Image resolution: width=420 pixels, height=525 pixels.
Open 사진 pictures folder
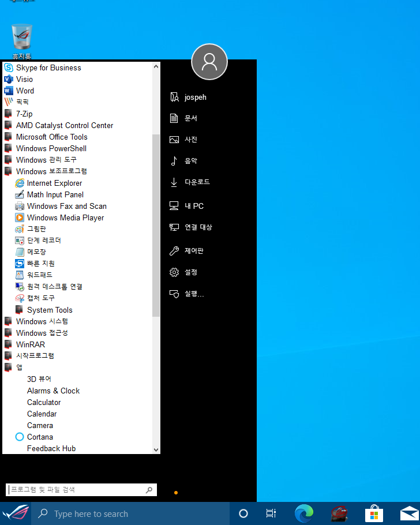point(183,139)
